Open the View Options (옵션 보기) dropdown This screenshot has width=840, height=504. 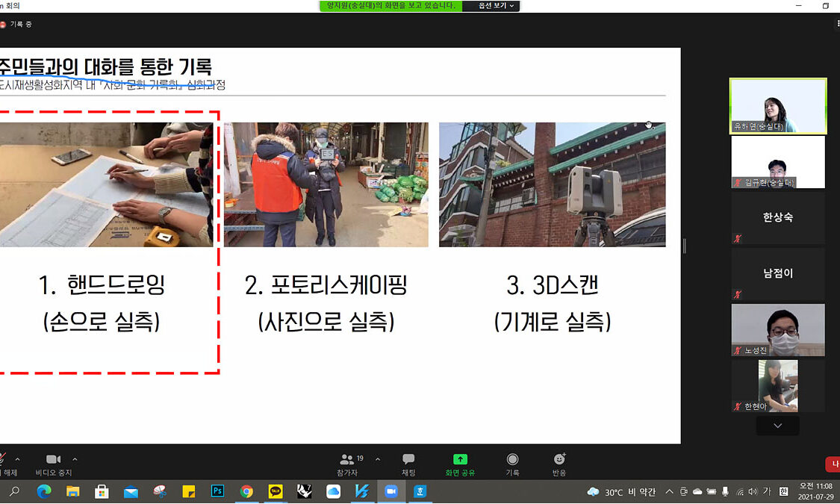pos(491,6)
